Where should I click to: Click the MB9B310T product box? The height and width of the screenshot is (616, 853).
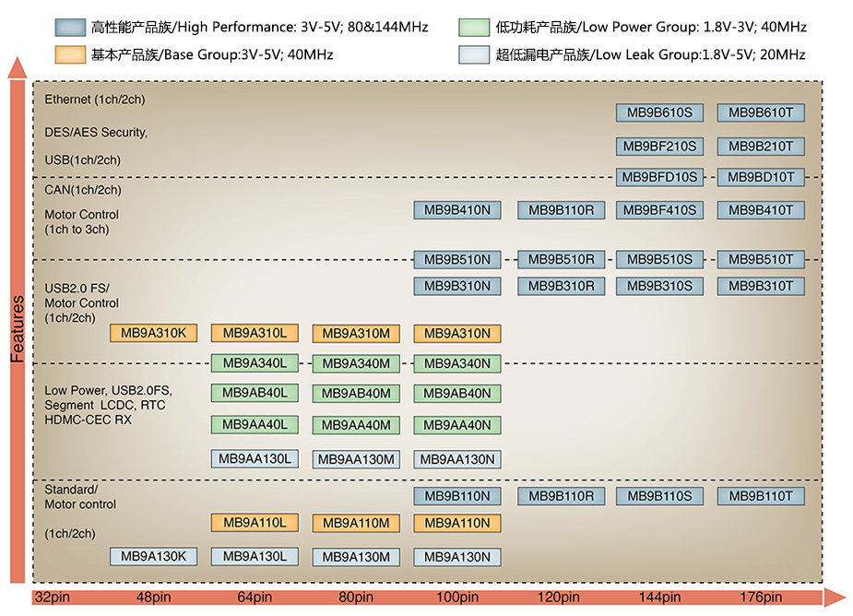coord(761,286)
